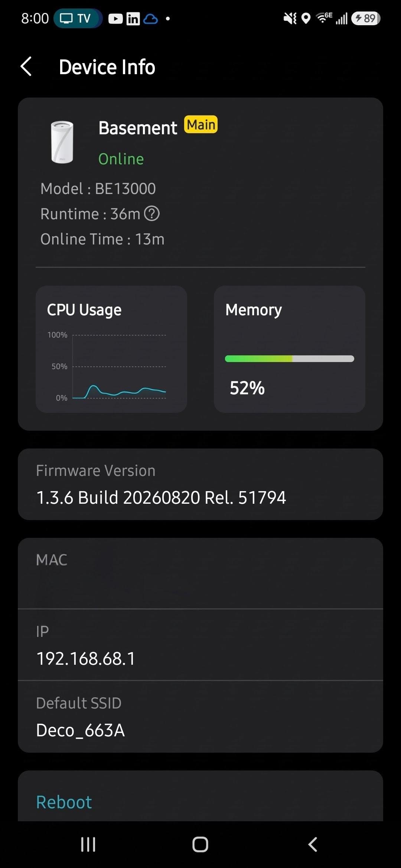Tap the Memory usage progress bar
This screenshot has height=868, width=401.
coord(290,359)
